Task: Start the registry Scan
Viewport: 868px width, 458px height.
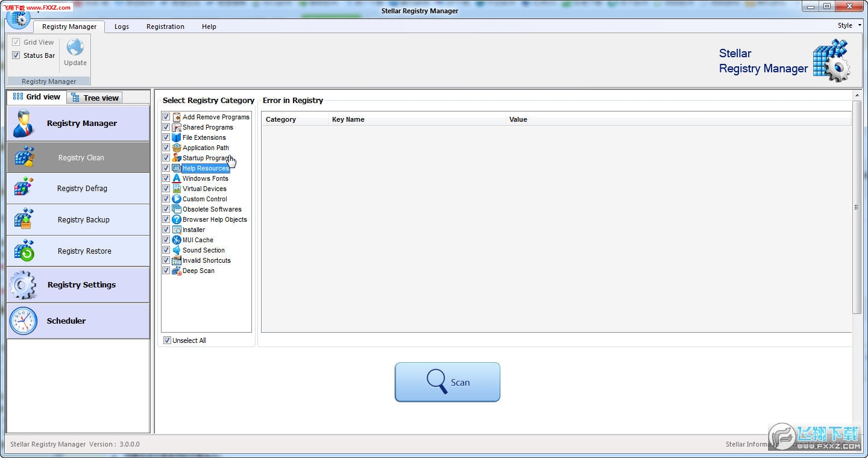Action: (x=447, y=382)
